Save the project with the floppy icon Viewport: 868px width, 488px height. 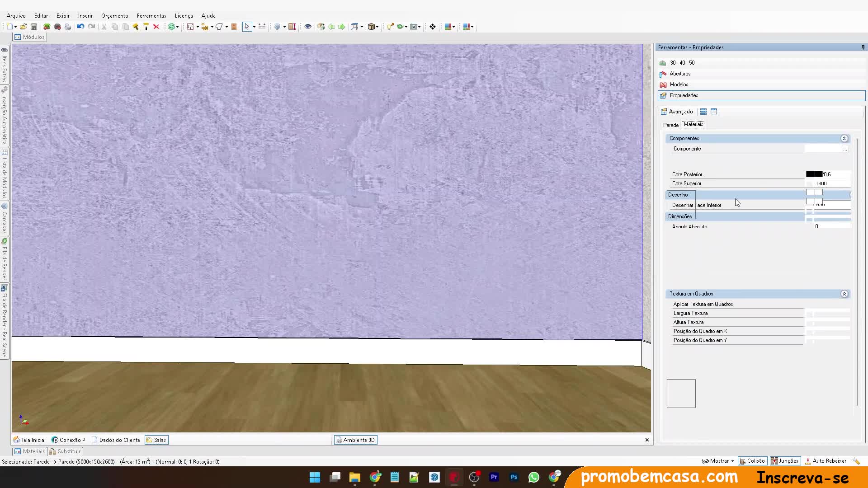coord(34,27)
